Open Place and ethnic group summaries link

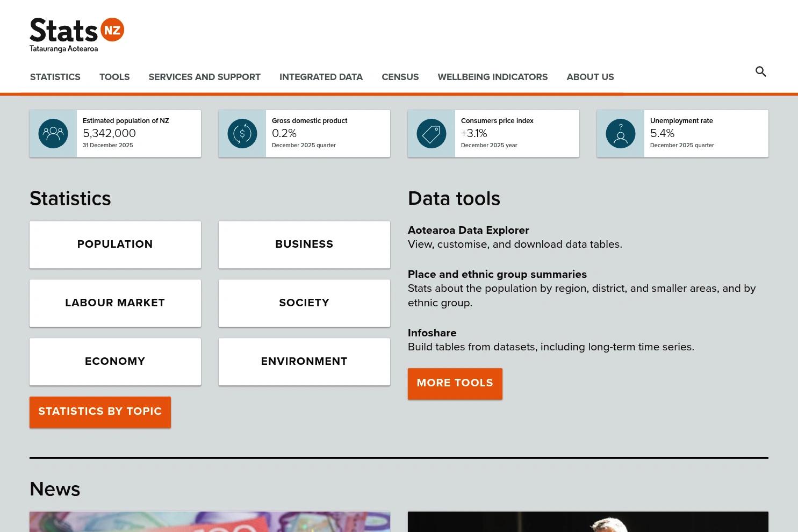(x=498, y=274)
